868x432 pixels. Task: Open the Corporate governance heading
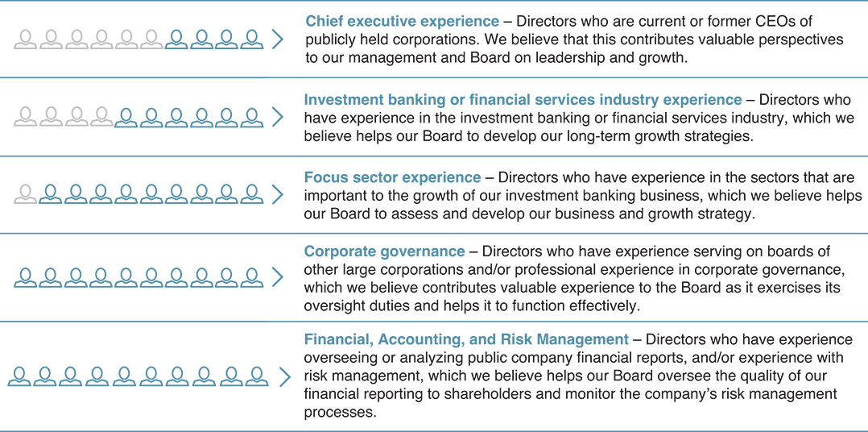[x=384, y=252]
